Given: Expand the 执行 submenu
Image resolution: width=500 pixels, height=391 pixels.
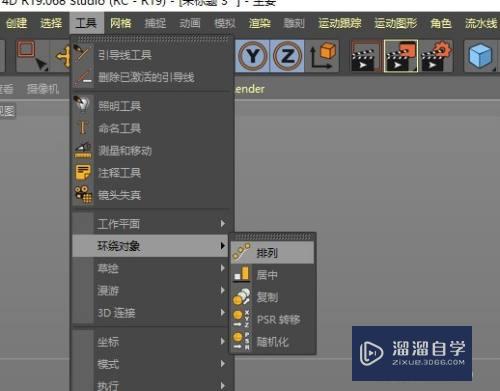Looking at the screenshot, I should [x=151, y=385].
